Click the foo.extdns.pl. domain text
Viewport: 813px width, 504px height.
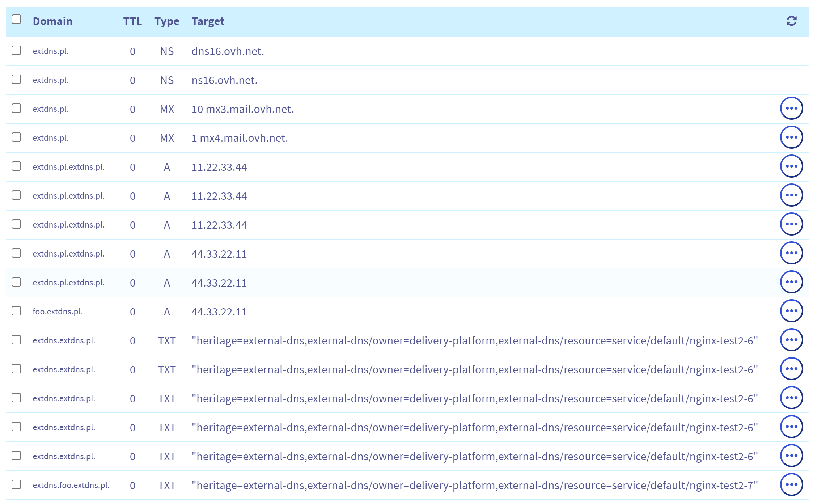tap(58, 312)
